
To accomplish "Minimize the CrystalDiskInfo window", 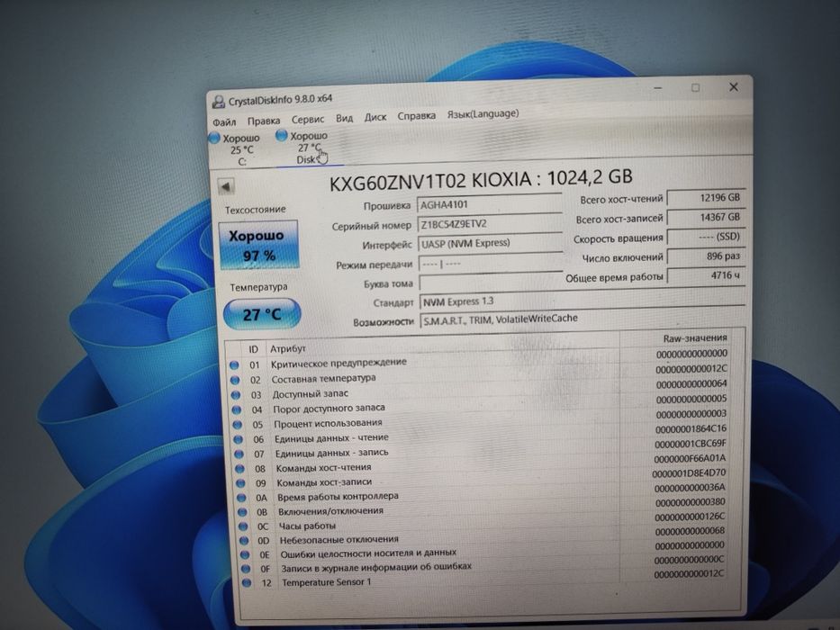I will [x=658, y=88].
